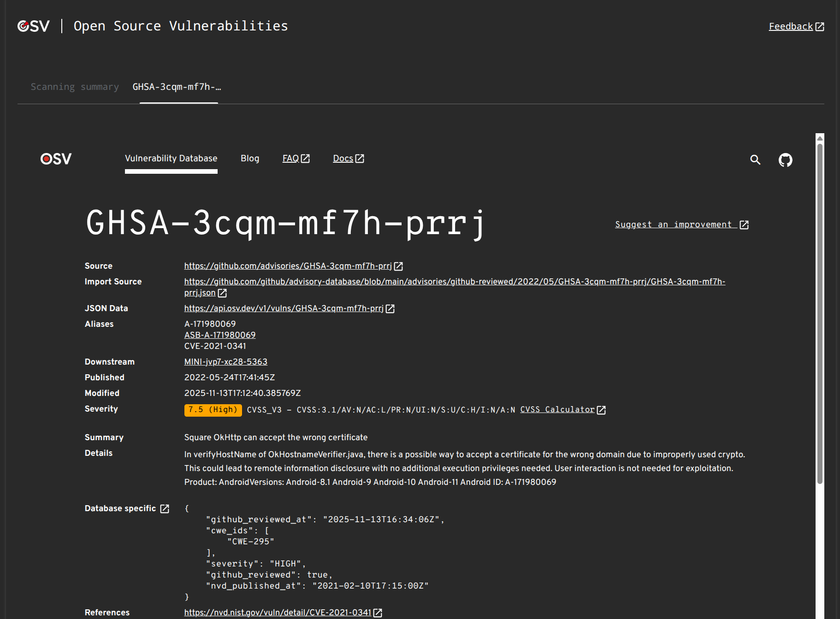Open the GitHub logo icon
The image size is (840, 619).
785,159
